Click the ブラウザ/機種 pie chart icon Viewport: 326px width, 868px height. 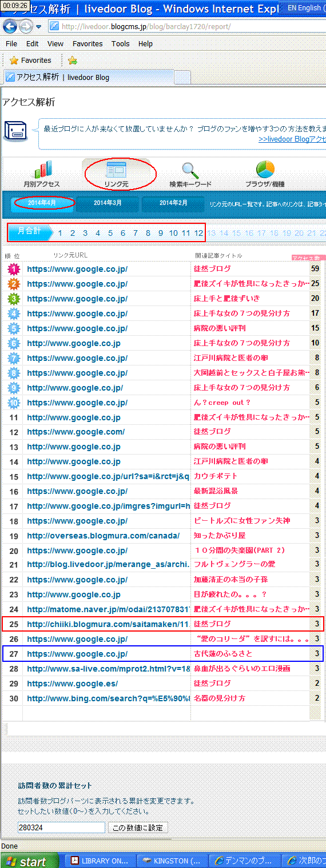265,169
